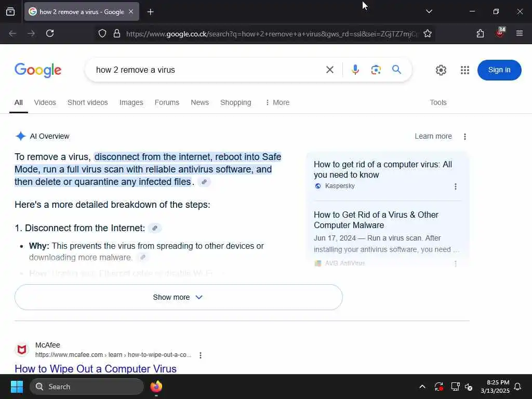This screenshot has width=532, height=399.
Task: Click source link after 'infected files'
Action: [x=204, y=182]
